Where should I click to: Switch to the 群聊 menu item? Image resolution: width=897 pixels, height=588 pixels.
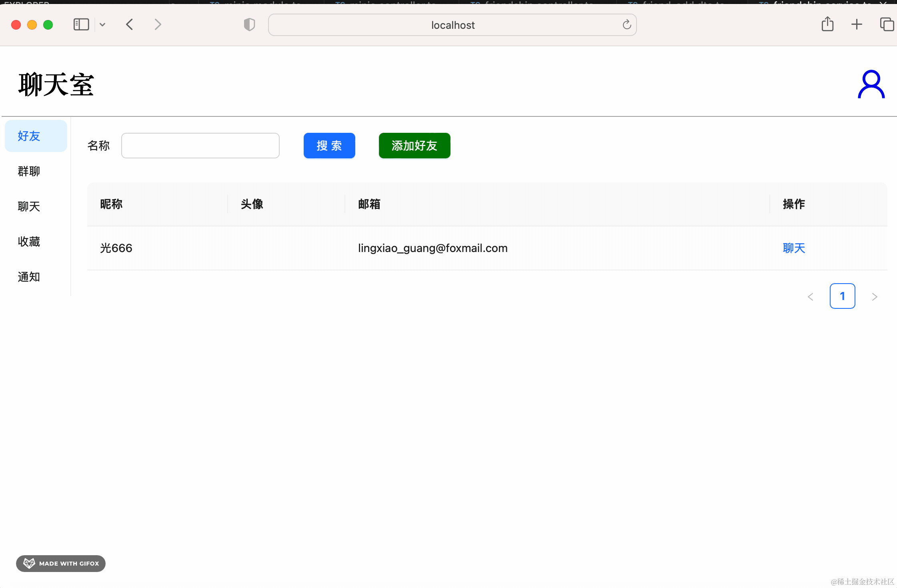[29, 171]
